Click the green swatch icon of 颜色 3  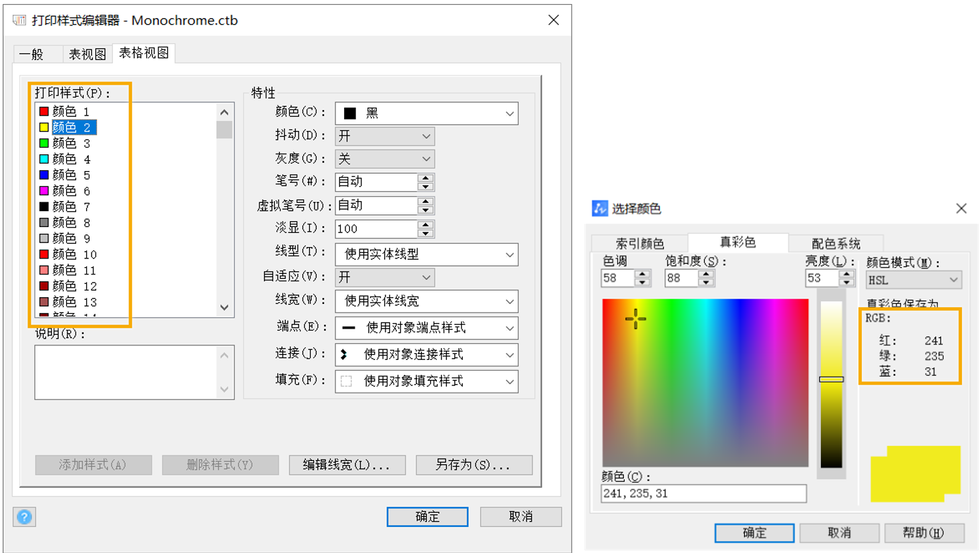(44, 143)
